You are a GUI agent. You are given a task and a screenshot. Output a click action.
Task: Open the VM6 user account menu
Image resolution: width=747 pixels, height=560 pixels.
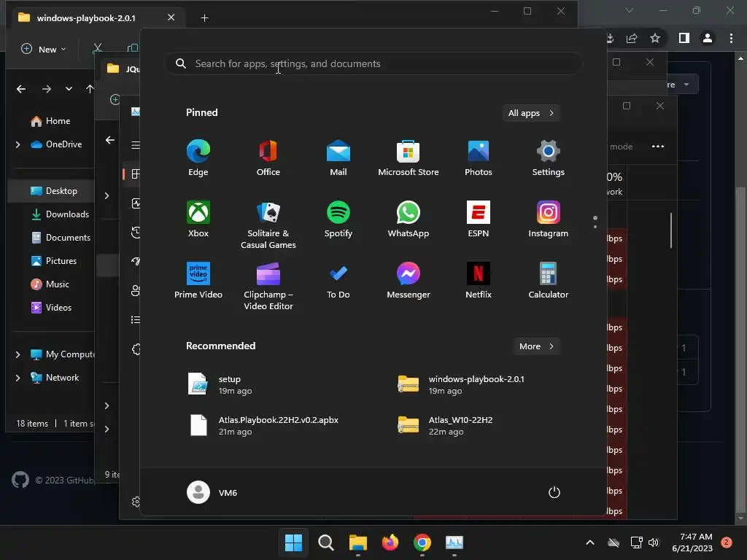(212, 492)
